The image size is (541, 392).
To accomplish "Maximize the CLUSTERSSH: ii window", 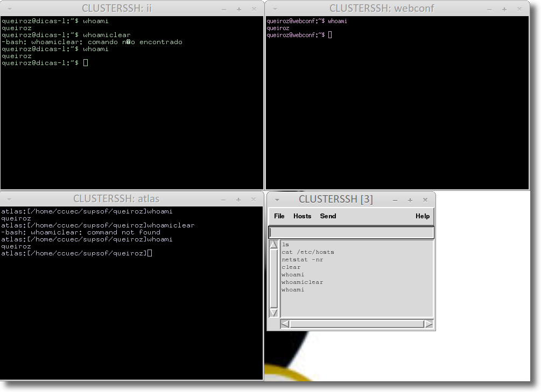I will [239, 10].
